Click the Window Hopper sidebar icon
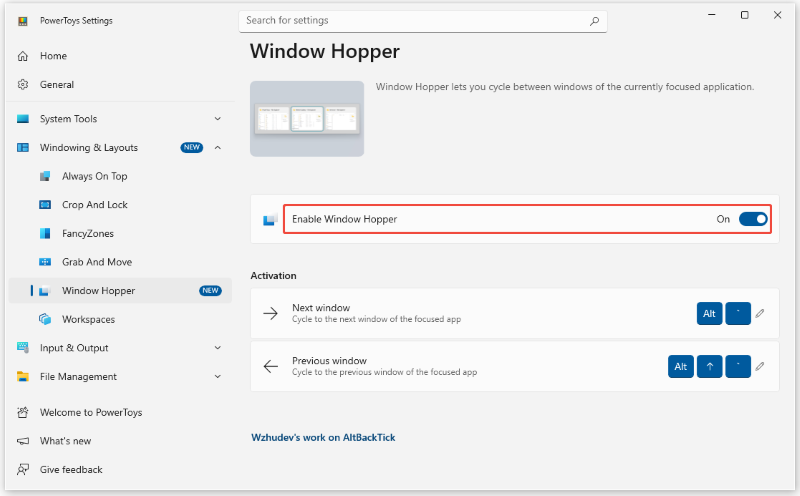The width and height of the screenshot is (800, 496). pyautogui.click(x=45, y=291)
